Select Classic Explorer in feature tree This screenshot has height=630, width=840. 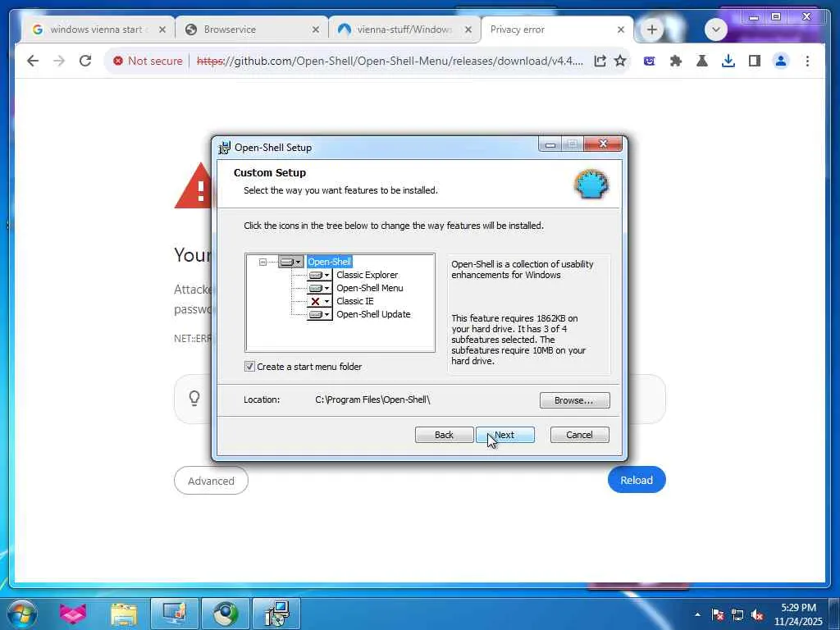coord(367,275)
